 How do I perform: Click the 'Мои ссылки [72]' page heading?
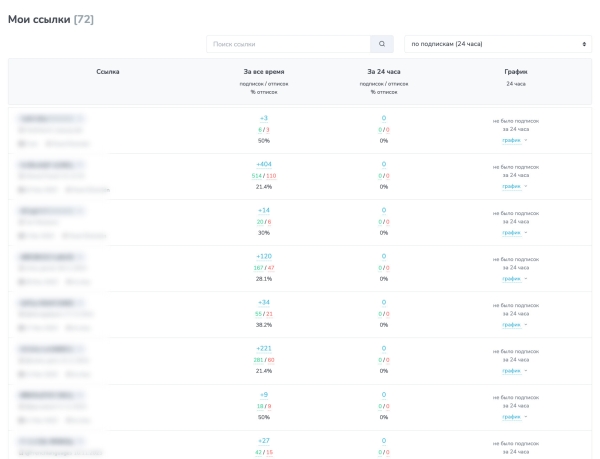click(x=51, y=19)
